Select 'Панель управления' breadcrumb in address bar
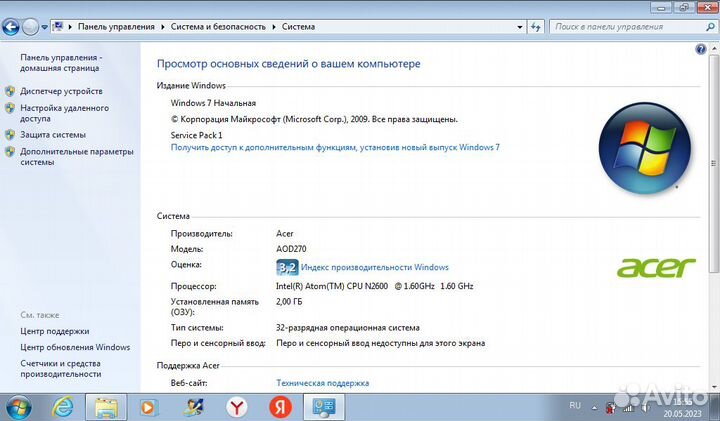This screenshot has width=720, height=421. click(116, 27)
